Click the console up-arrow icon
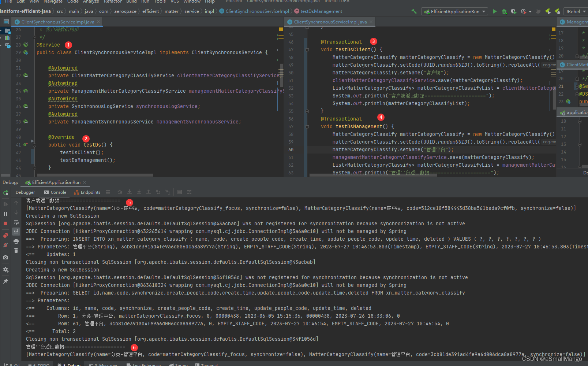 (16, 203)
